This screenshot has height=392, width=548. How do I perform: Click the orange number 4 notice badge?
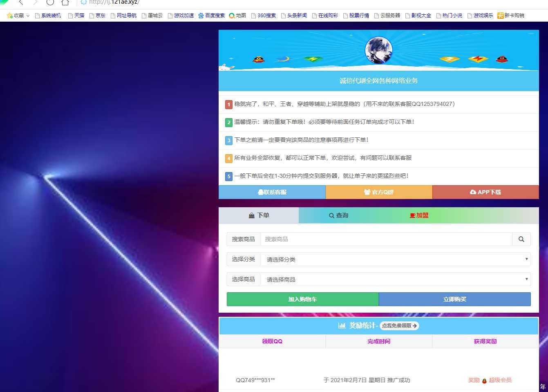pos(229,158)
